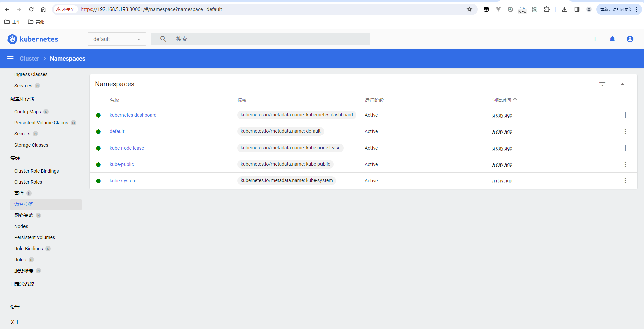Image resolution: width=644 pixels, height=329 pixels.
Task: Click the kube-public label chip
Action: coord(285,164)
